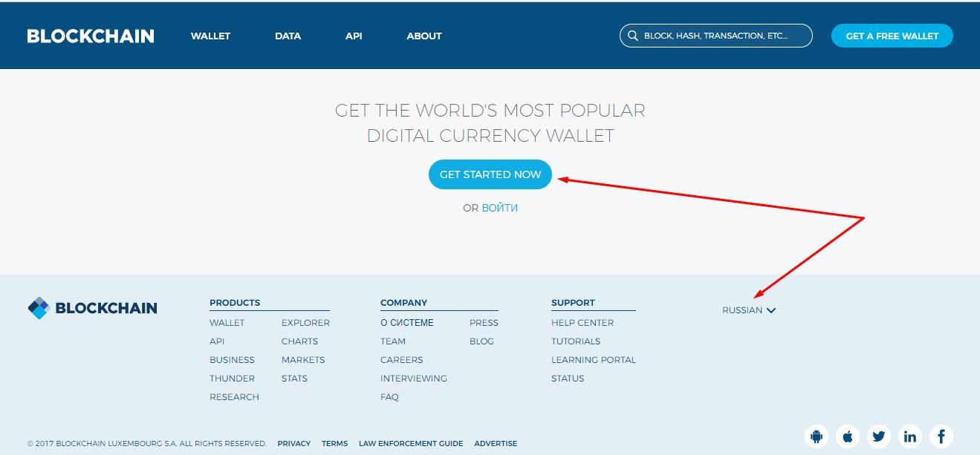Click the Blockchain diamond logo in footer
The width and height of the screenshot is (980, 455).
point(38,308)
